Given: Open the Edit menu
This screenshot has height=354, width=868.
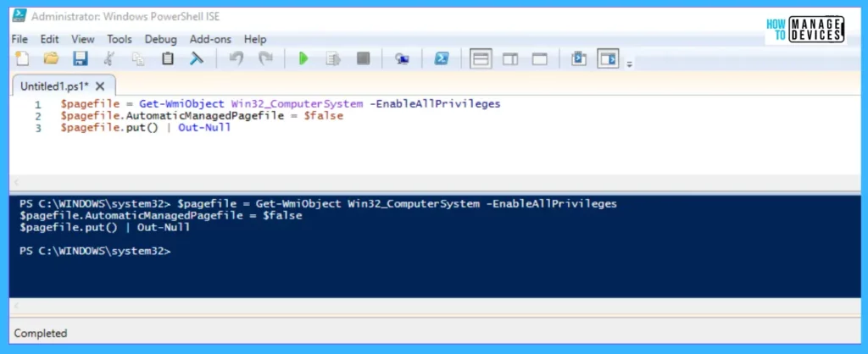Looking at the screenshot, I should pos(50,39).
